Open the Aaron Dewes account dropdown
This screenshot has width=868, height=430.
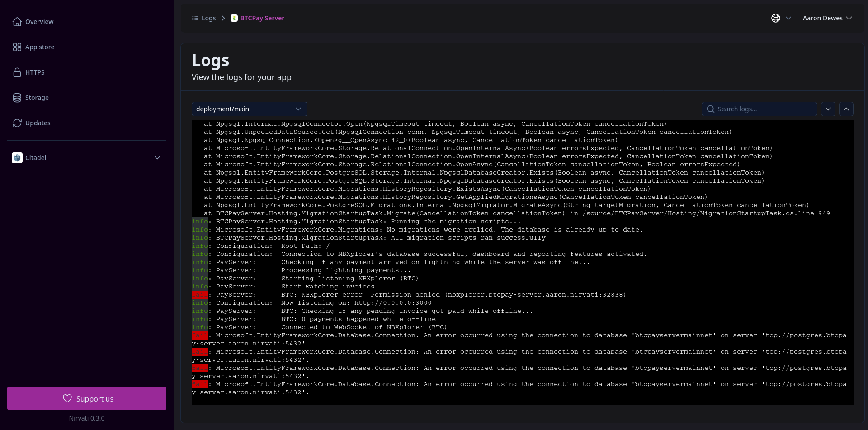[x=828, y=18]
